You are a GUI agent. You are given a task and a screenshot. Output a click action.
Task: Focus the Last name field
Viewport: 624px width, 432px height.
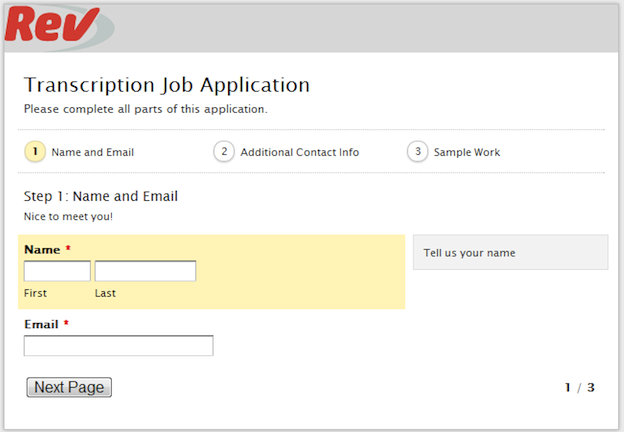(x=145, y=271)
